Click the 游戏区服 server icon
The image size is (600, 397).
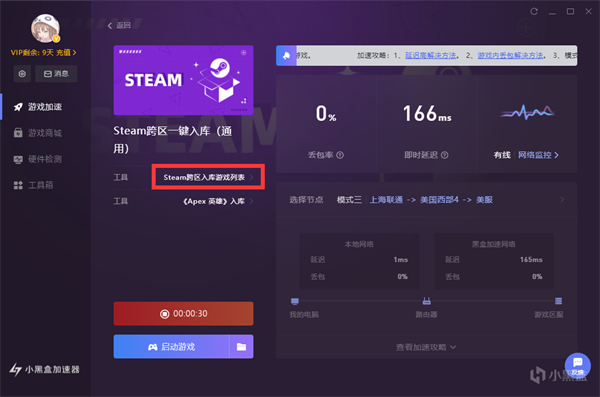tap(559, 301)
